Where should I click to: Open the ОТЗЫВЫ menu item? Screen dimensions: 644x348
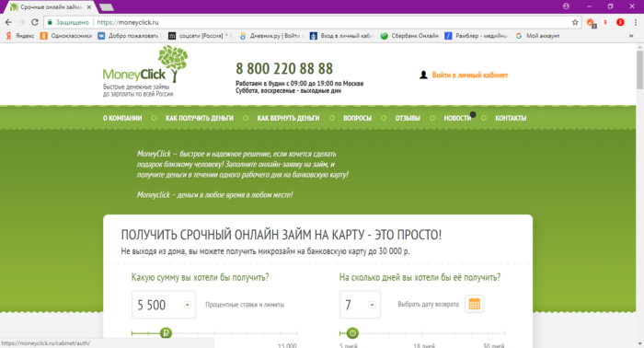click(x=408, y=119)
